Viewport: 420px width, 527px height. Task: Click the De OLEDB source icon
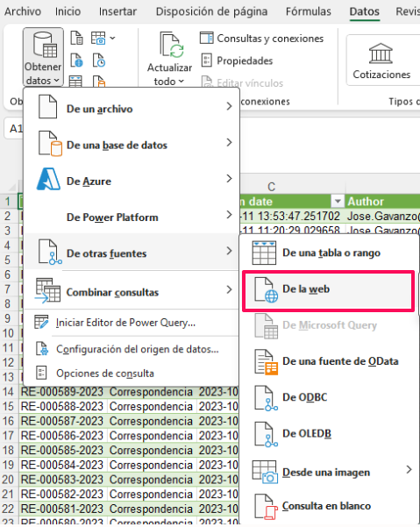[266, 434]
